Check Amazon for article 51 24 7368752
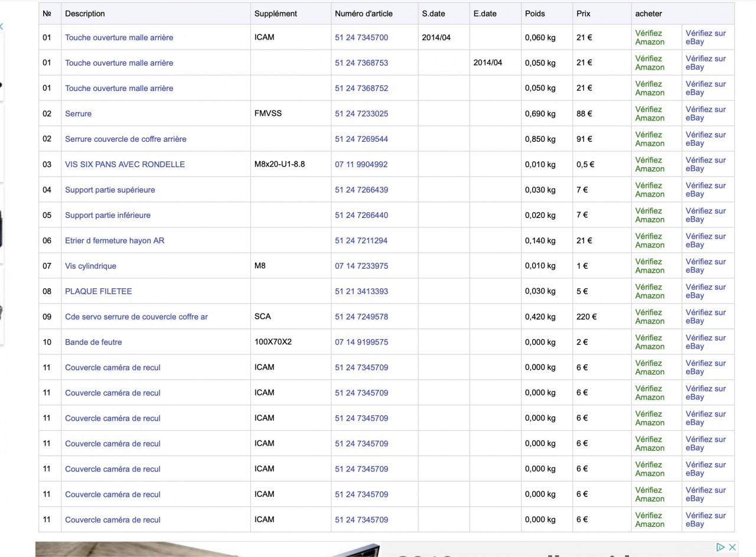 pos(650,88)
